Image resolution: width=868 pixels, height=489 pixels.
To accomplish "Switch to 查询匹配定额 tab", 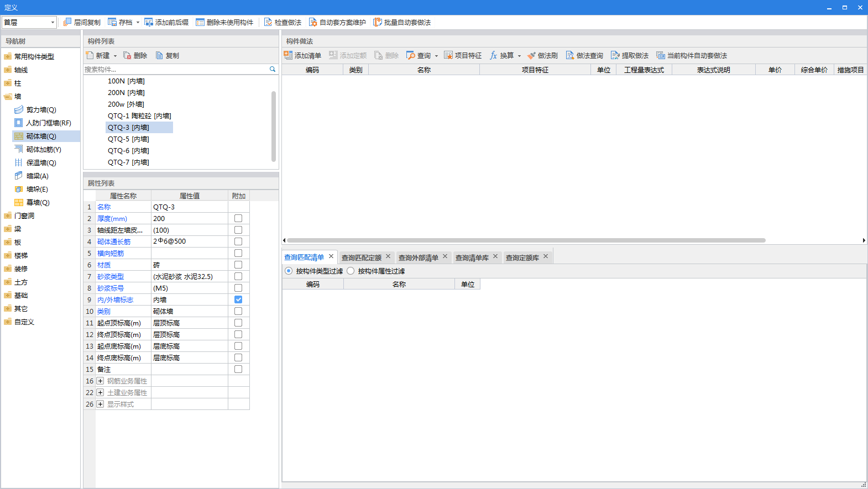I will tap(362, 257).
